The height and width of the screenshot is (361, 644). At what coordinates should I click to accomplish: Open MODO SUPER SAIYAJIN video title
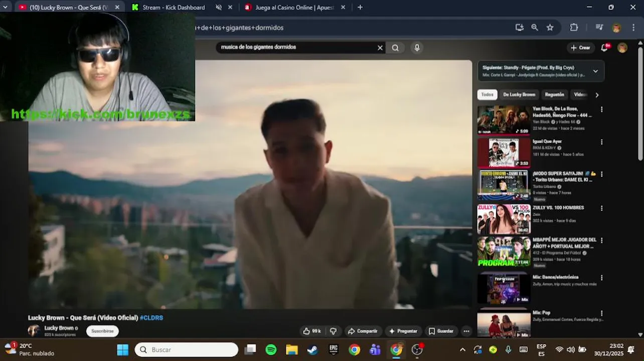click(x=563, y=176)
